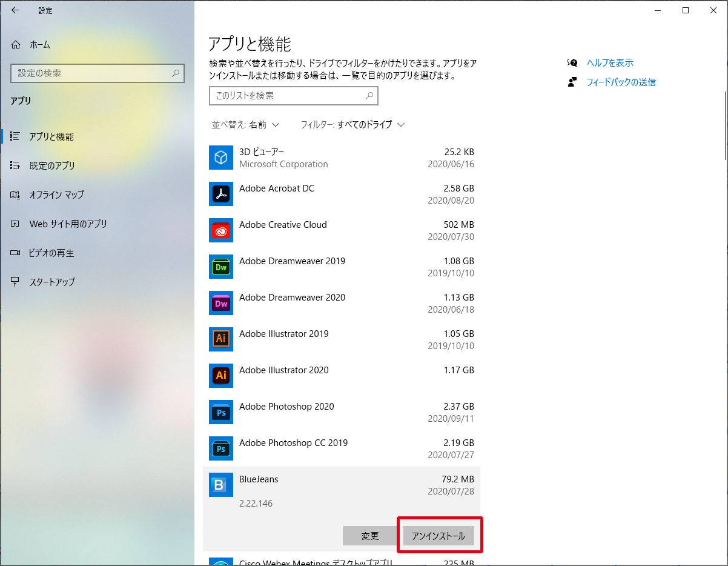Select the Adobe Dreamweaver 2019 entry
This screenshot has height=566, width=728.
coord(342,267)
